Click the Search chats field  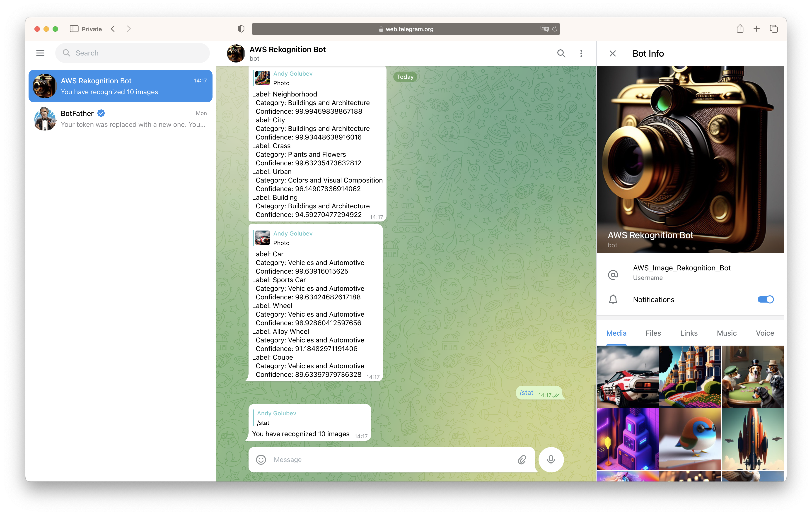click(x=132, y=53)
